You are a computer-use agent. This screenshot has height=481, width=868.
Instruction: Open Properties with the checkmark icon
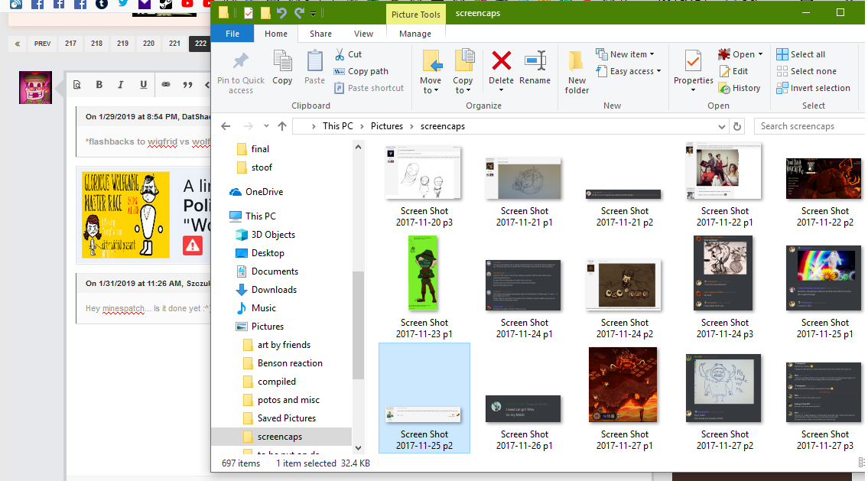pyautogui.click(x=693, y=61)
